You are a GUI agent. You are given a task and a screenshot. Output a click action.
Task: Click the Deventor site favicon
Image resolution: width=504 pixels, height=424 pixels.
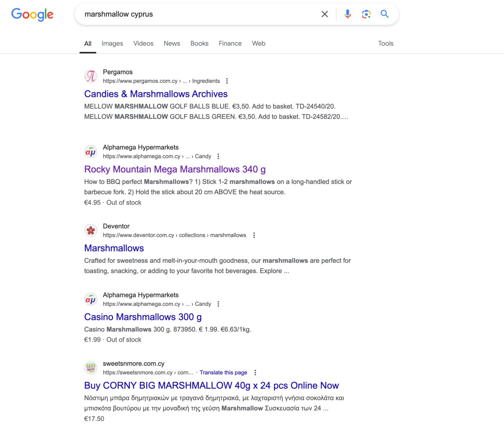(91, 231)
